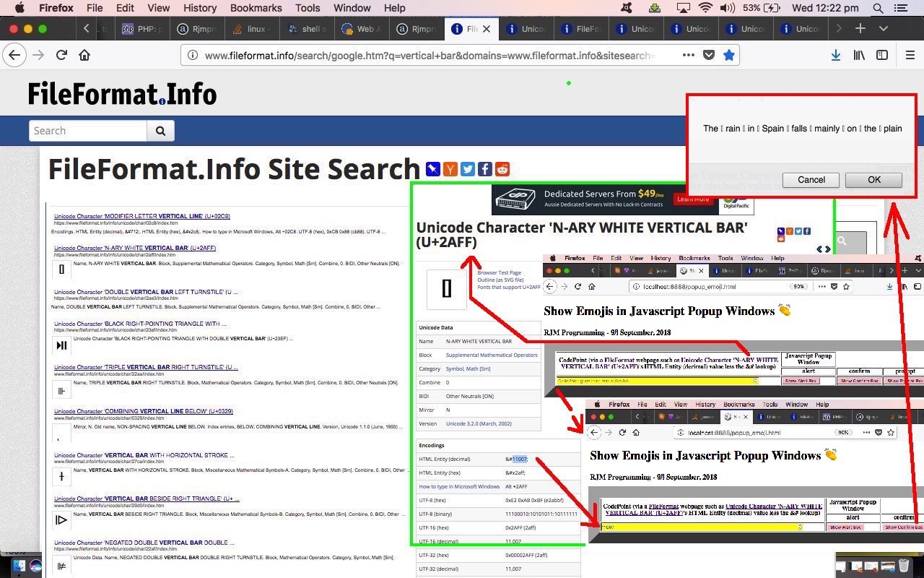Share page on Hacker News

click(450, 169)
